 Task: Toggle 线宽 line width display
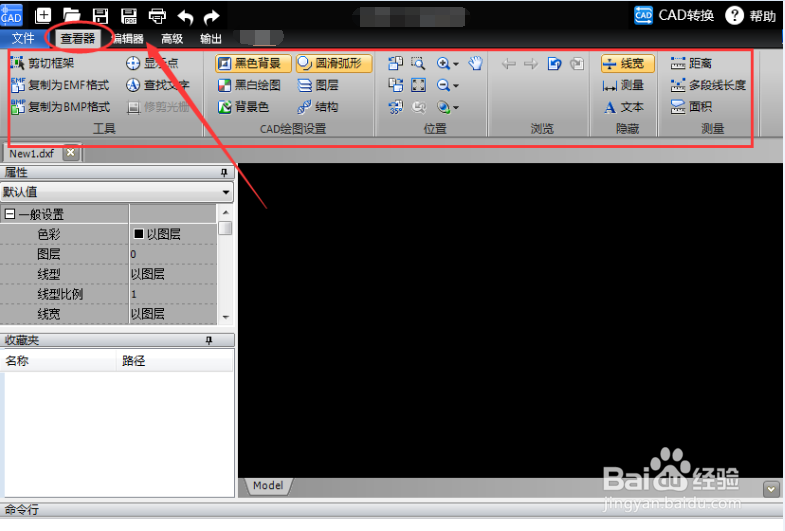pyautogui.click(x=627, y=64)
